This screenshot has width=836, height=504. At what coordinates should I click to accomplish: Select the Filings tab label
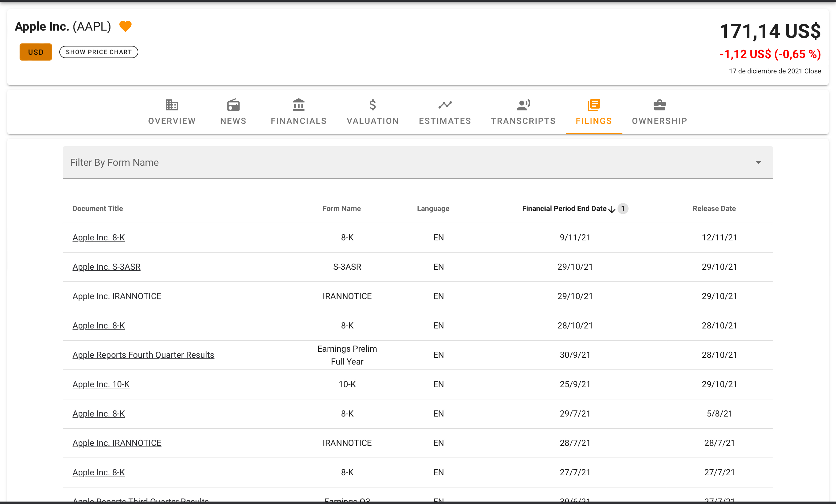(x=594, y=121)
